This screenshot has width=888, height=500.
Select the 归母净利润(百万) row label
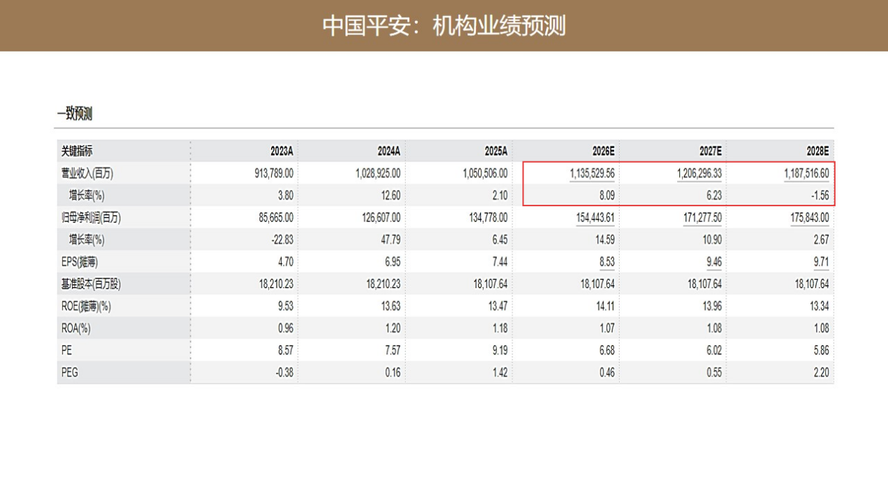91,217
